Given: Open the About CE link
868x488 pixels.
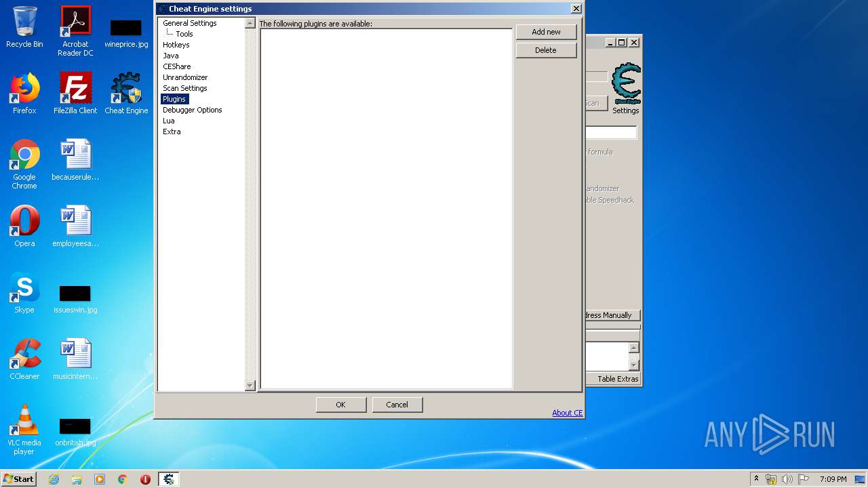Looking at the screenshot, I should [568, 413].
